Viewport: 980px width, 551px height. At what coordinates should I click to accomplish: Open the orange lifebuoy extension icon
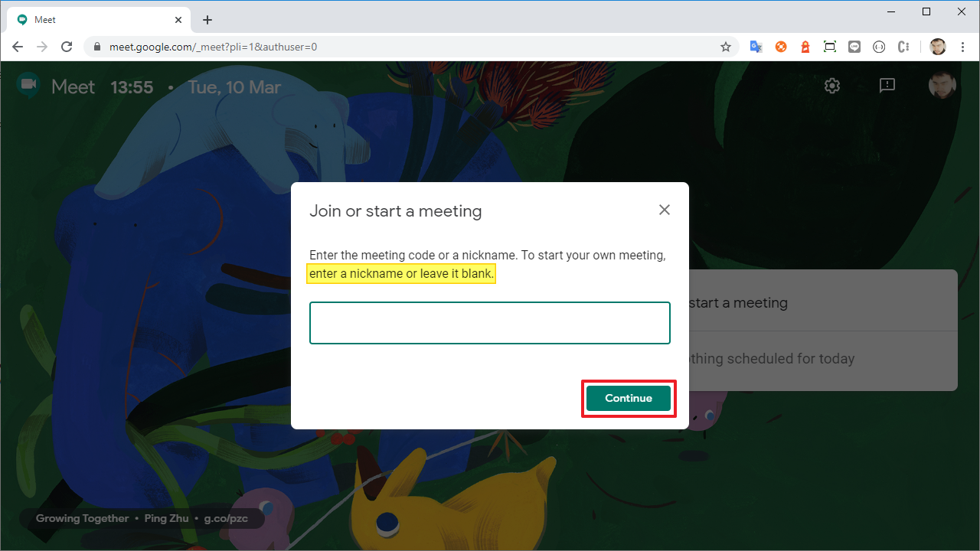point(781,47)
